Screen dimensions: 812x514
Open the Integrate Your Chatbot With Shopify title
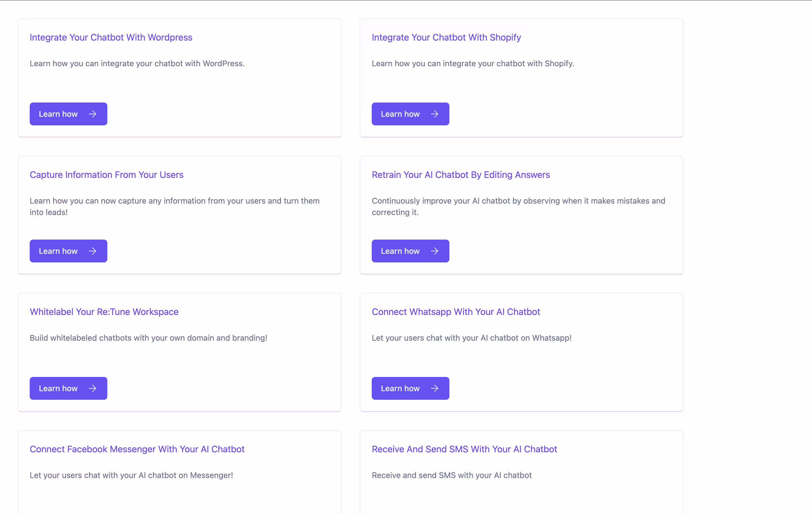446,37
